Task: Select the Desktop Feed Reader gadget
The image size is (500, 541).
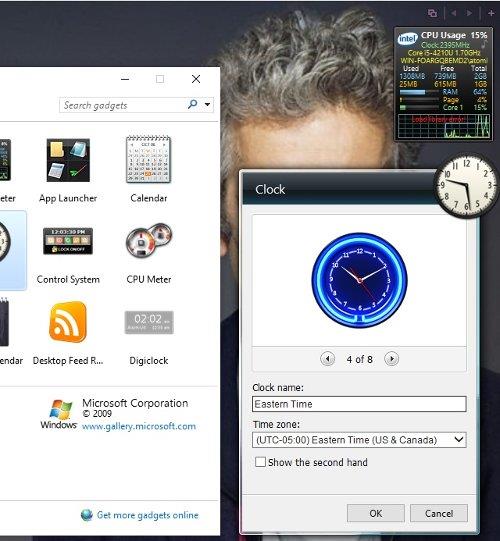Action: click(68, 322)
